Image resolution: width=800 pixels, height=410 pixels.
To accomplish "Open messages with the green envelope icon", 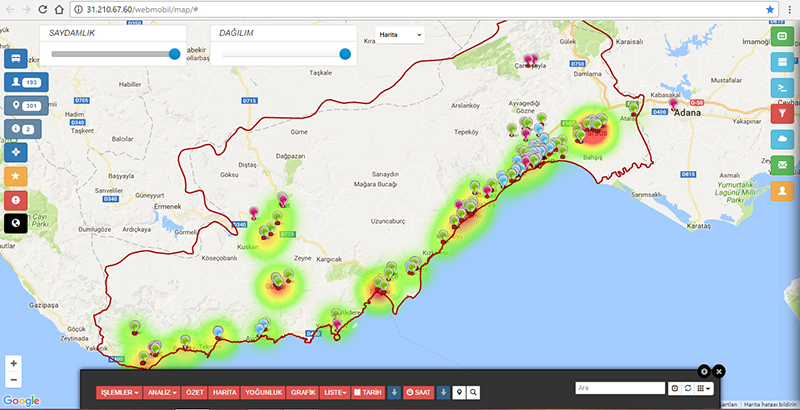I will pos(782,165).
